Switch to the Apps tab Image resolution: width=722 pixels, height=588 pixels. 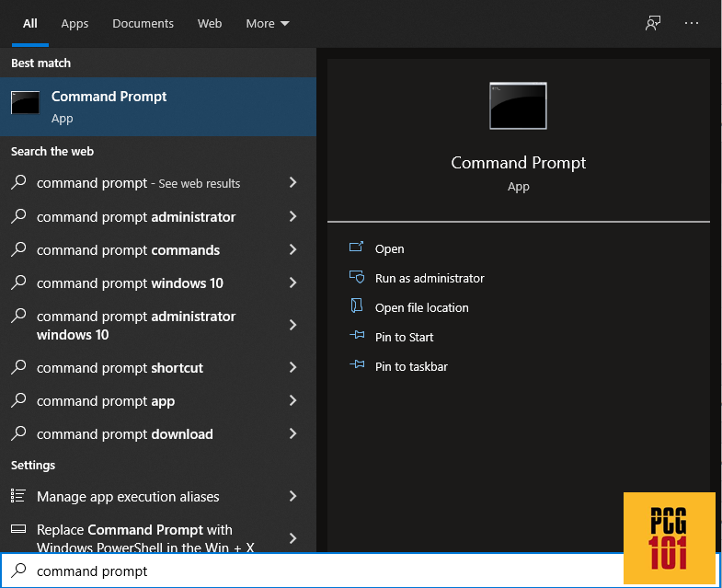74,24
